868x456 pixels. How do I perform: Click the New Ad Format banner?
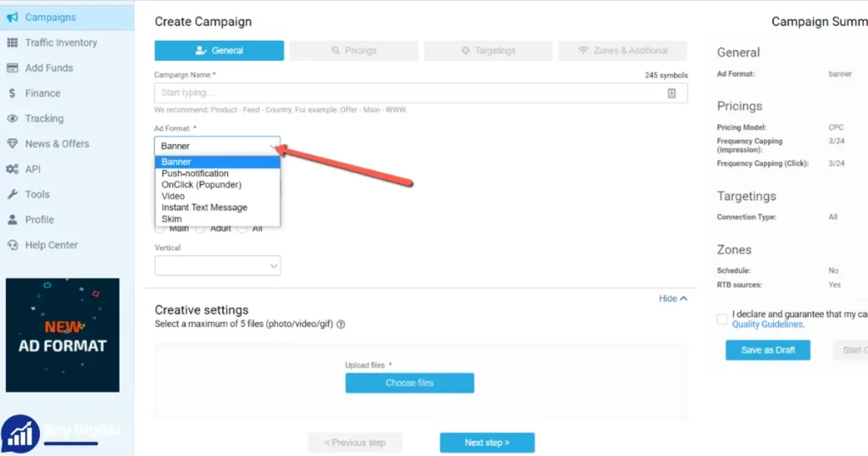tap(63, 336)
